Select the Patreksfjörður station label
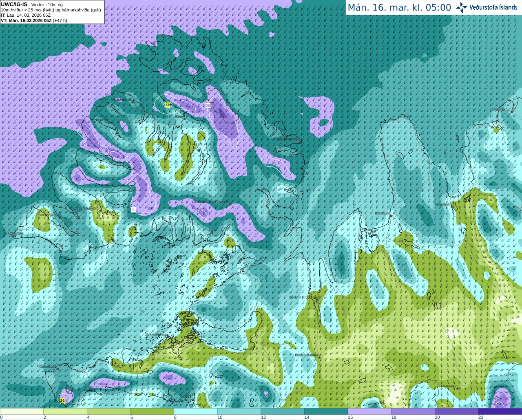This screenshot has height=420, width=522. (47, 214)
